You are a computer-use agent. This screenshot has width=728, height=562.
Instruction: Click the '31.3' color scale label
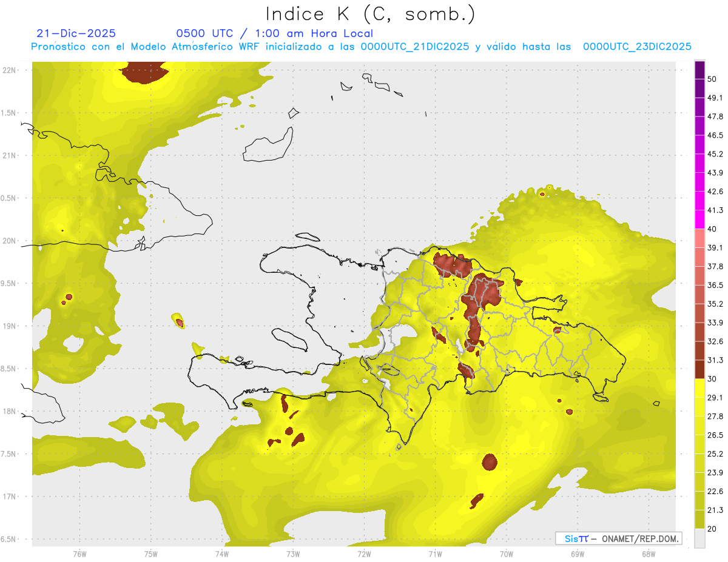pyautogui.click(x=715, y=360)
